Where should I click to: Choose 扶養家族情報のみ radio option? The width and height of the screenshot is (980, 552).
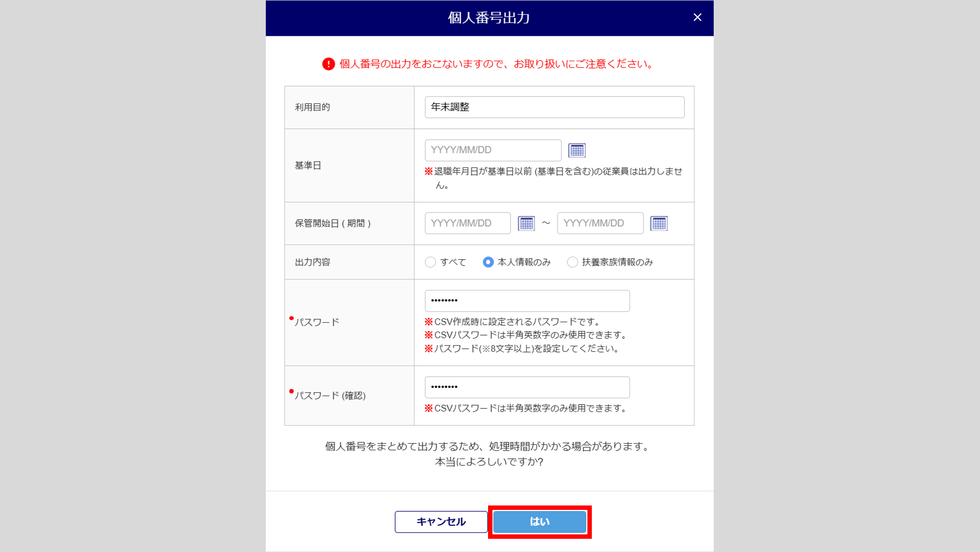tap(572, 262)
